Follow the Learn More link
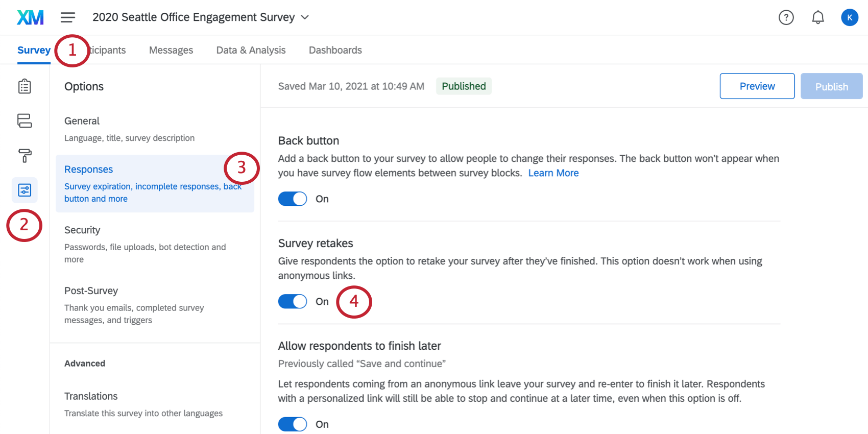Viewport: 868px width, 434px height. (x=553, y=173)
